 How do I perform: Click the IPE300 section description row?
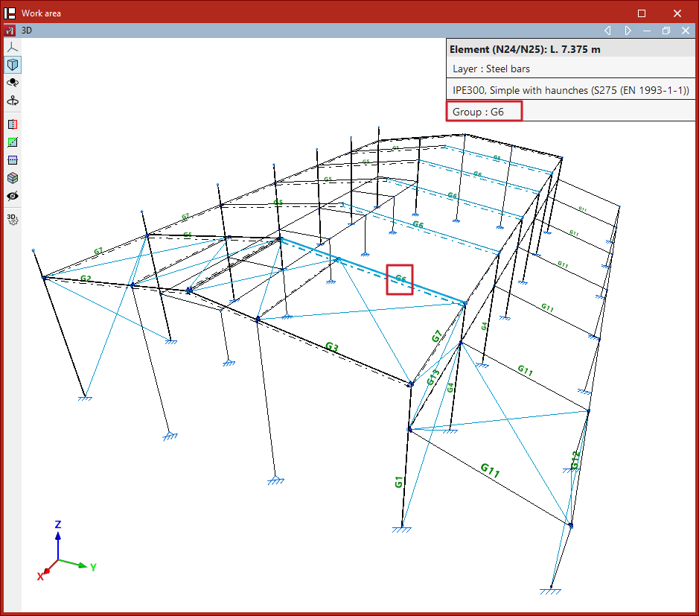coord(571,90)
